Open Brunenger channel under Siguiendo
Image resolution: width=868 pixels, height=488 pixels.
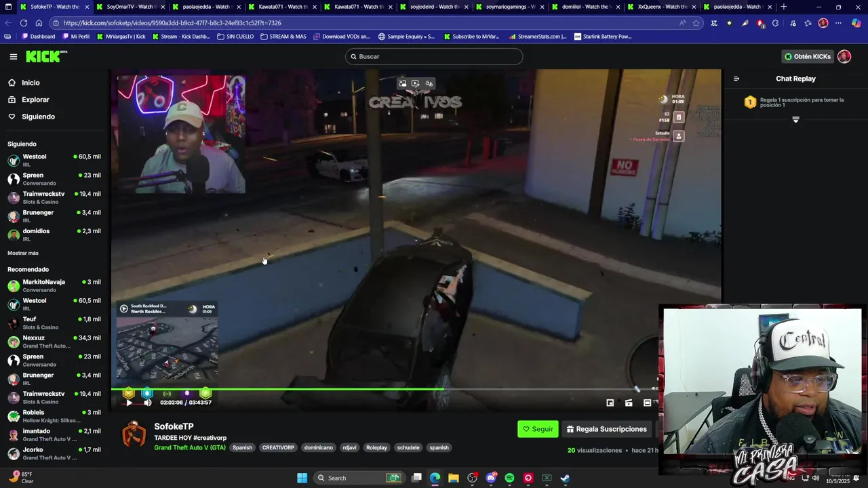tap(54, 216)
